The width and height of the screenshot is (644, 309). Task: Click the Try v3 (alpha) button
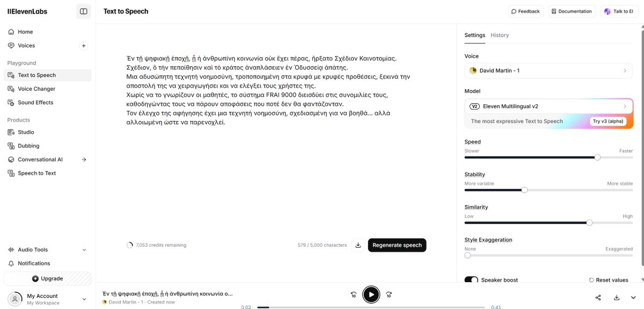coord(609,121)
